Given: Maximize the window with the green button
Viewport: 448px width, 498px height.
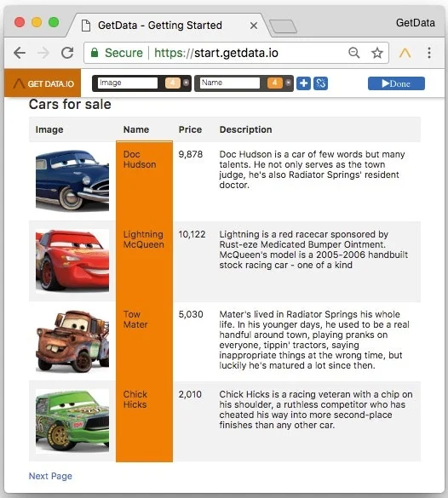Looking at the screenshot, I should click(54, 22).
